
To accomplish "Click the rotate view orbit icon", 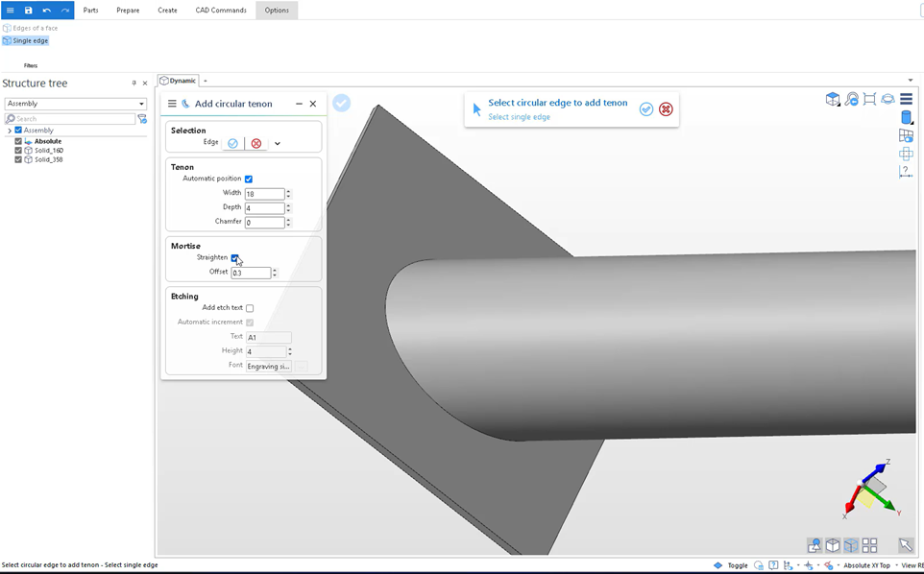I will 888,99.
